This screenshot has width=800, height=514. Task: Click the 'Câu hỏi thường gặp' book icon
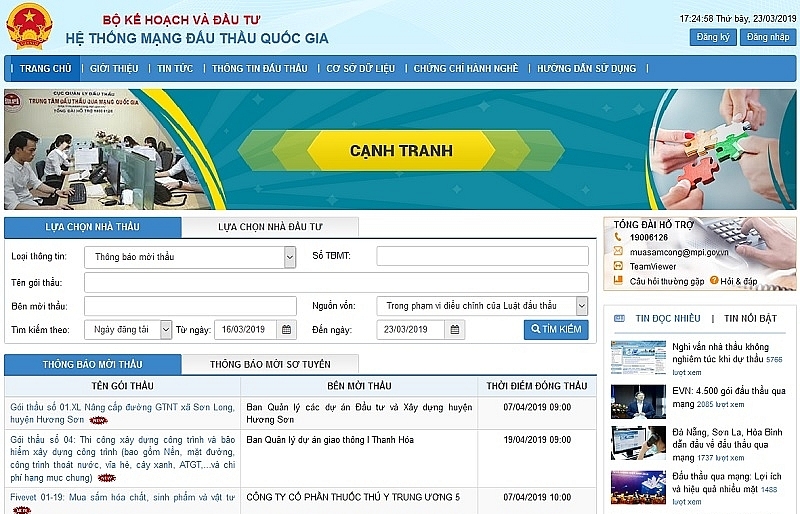coord(618,282)
